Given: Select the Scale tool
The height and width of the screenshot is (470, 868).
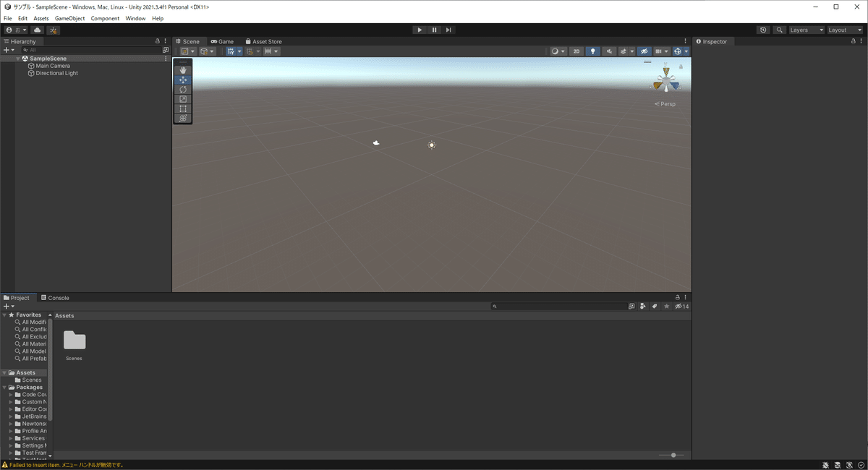Looking at the screenshot, I should 182,98.
